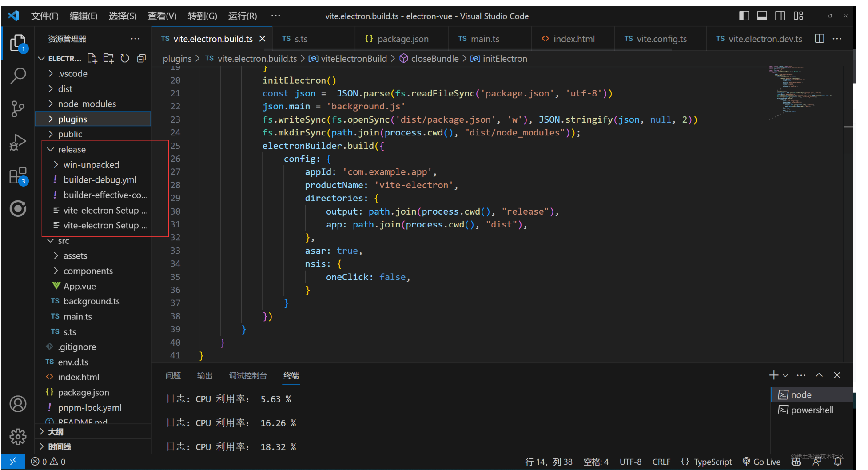
Task: Open the Search view icon
Action: [x=18, y=76]
